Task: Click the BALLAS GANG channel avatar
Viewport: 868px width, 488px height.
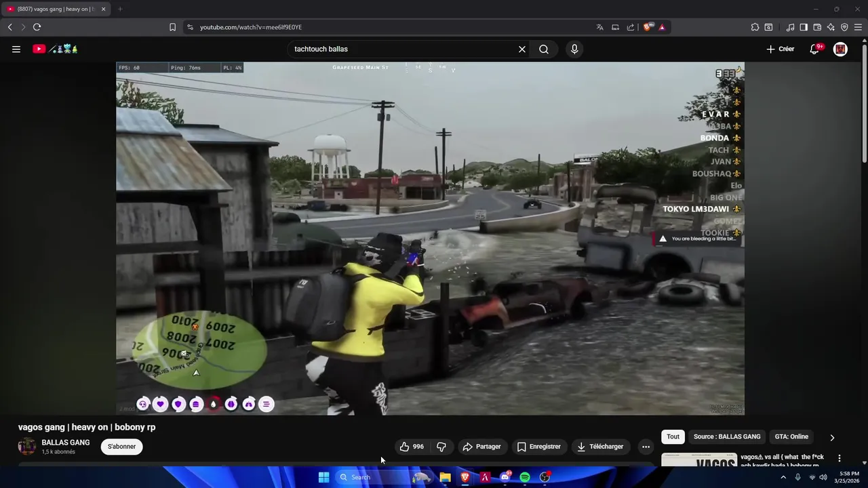Action: (27, 446)
